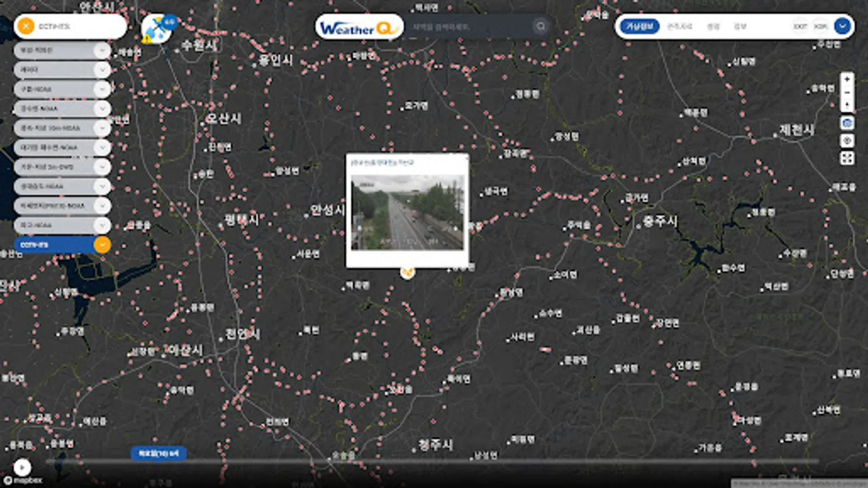868x488 pixels.
Task: Click the 용인시 map label
Action: tap(276, 60)
